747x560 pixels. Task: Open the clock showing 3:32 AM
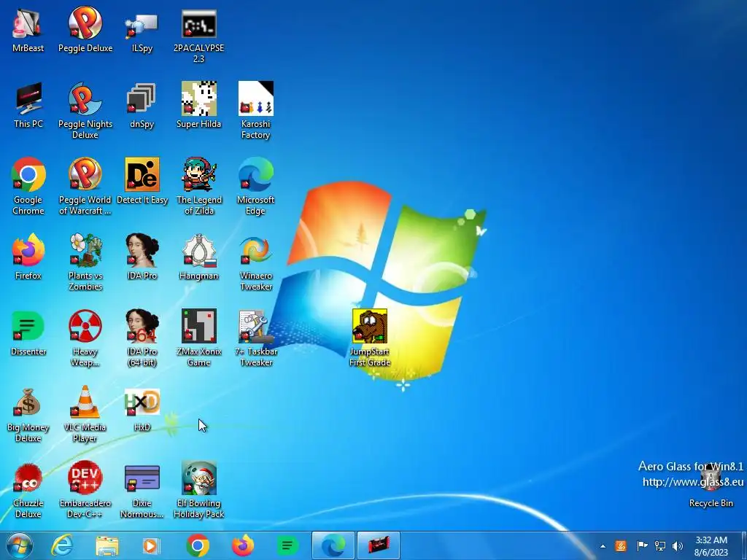tap(711, 546)
